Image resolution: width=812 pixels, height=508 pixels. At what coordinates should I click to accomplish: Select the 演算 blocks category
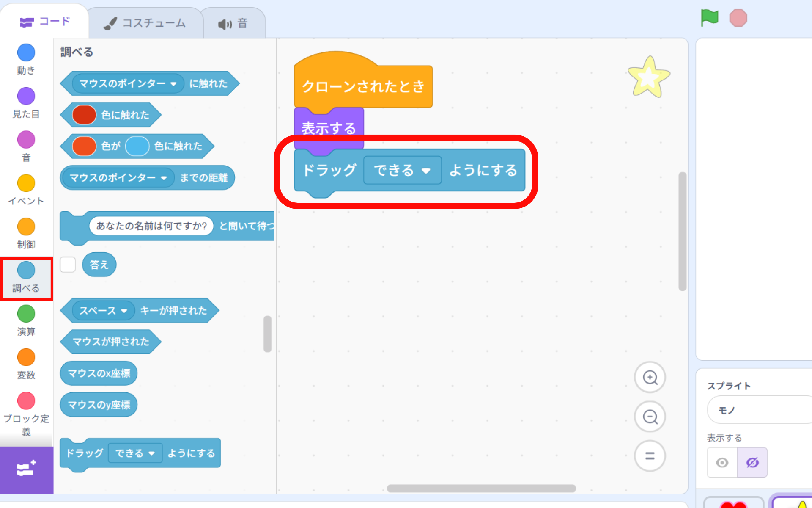click(26, 320)
